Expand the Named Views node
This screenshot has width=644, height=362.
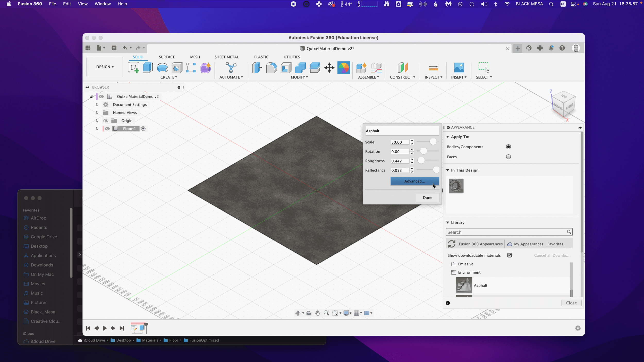coord(97,113)
